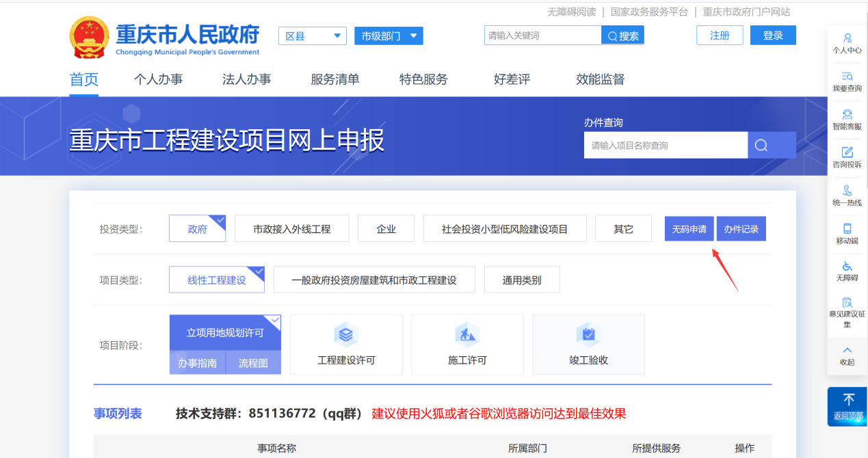Go to 好差评 navigation tab
Viewport: 868px width, 458px height.
click(x=512, y=79)
